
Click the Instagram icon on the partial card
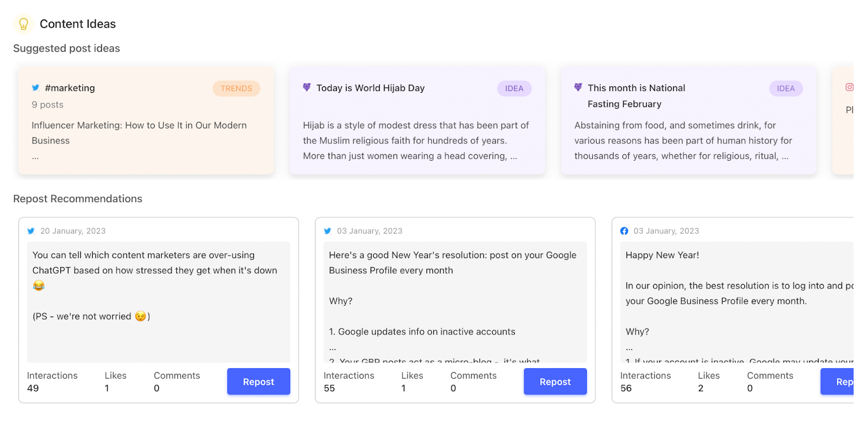tap(849, 87)
